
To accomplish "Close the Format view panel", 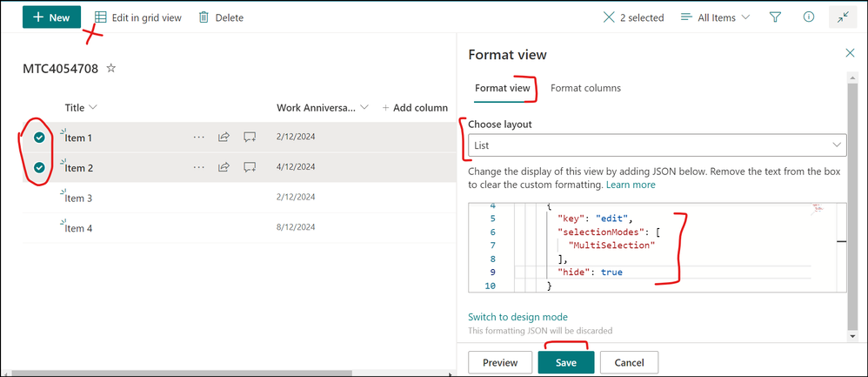I will [x=850, y=53].
